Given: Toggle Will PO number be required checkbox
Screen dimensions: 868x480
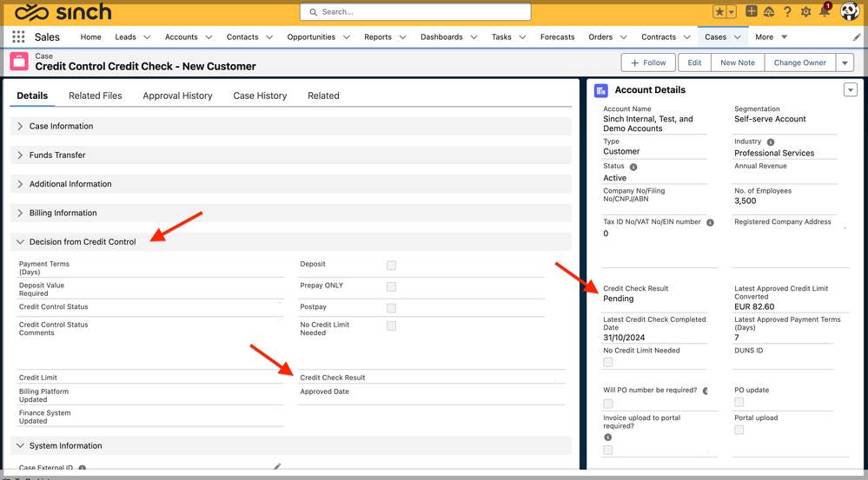Looking at the screenshot, I should (x=608, y=403).
